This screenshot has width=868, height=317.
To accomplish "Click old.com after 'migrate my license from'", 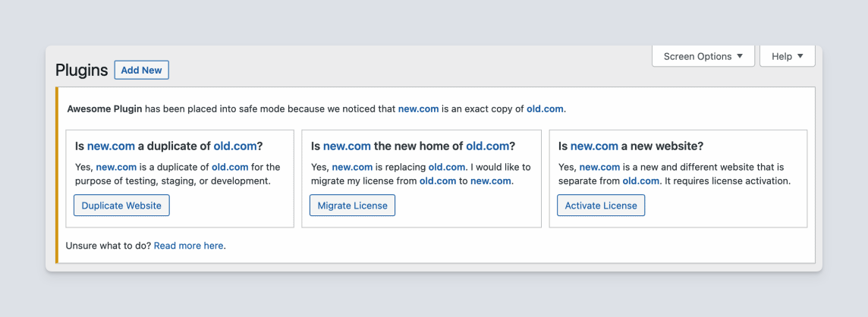I will point(438,181).
